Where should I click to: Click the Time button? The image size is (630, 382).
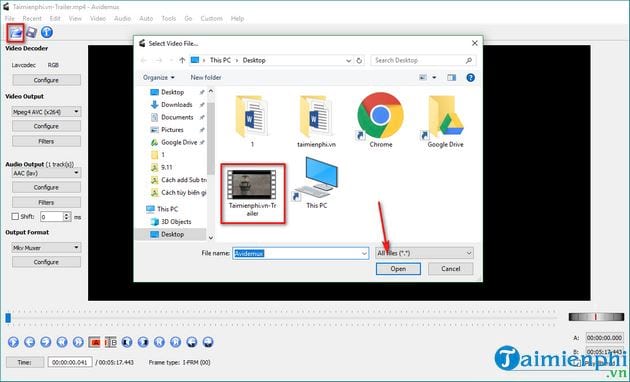25,362
